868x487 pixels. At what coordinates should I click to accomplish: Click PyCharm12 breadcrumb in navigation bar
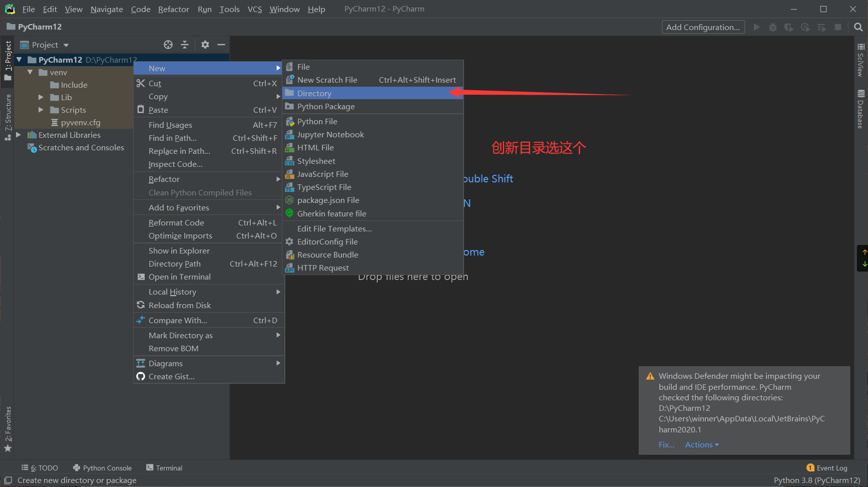[34, 27]
